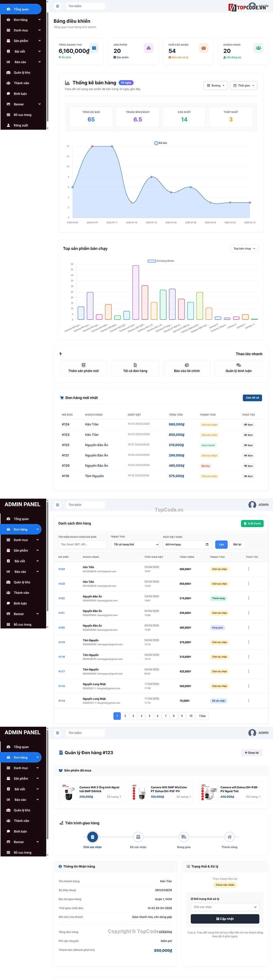Open the three-dot menu for order #117
The image size is (273, 980).
point(249,672)
